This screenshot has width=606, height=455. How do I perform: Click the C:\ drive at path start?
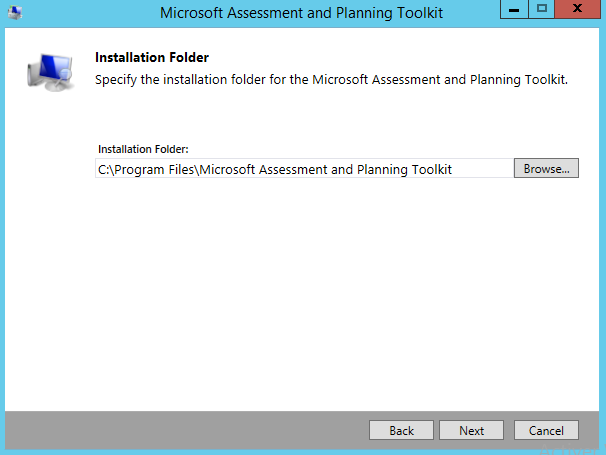(105, 170)
